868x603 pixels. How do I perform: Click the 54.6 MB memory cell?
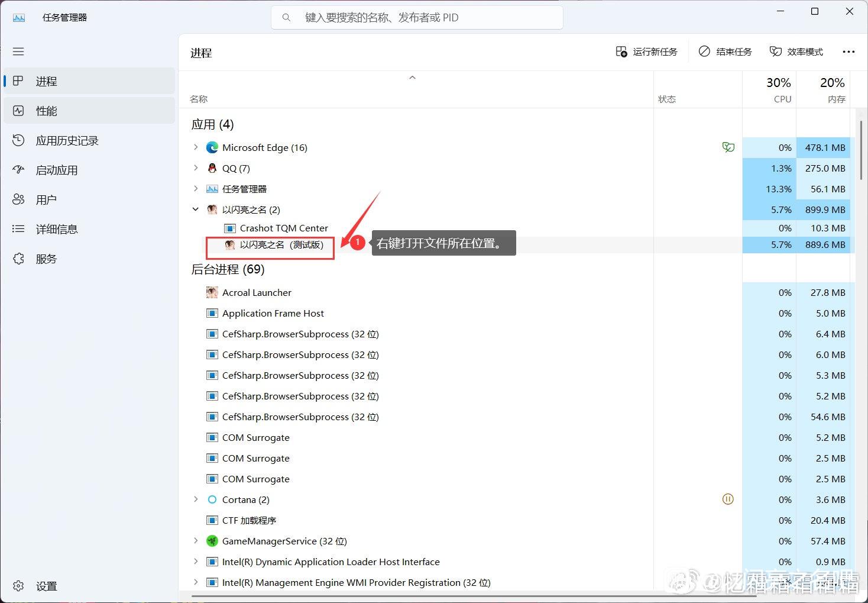tap(824, 417)
